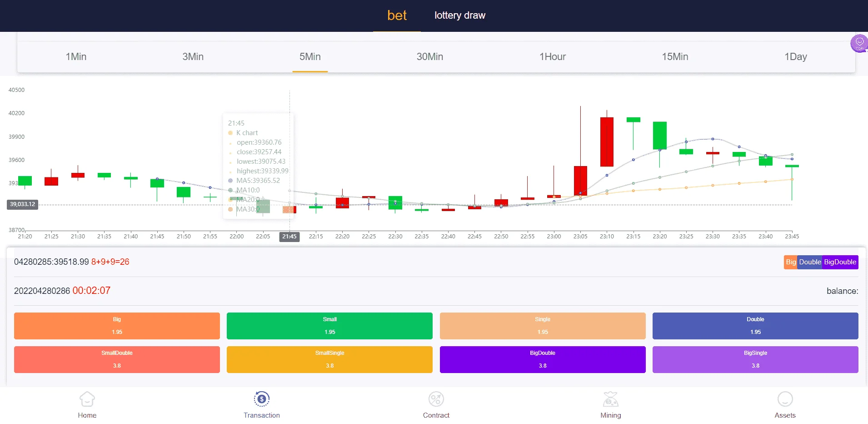Place a bet on Big 1.95

click(117, 326)
